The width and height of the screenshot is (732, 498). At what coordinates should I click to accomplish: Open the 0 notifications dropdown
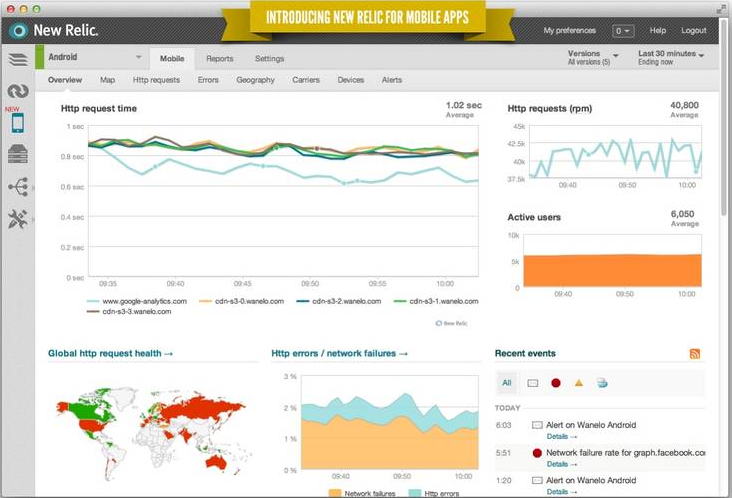point(623,31)
